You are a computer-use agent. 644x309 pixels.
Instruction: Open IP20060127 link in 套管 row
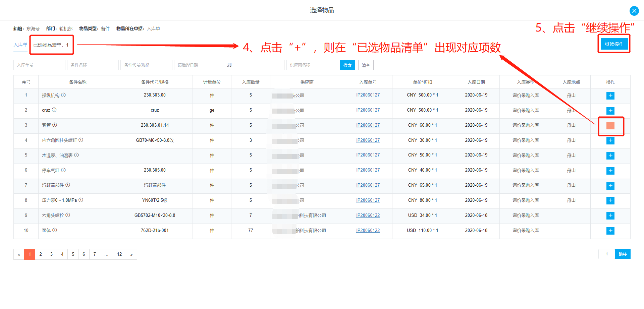368,125
